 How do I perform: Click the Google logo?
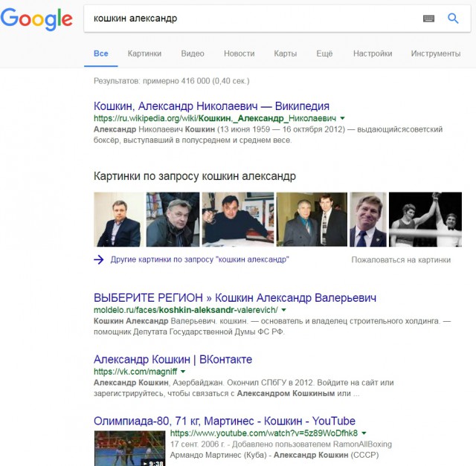(36, 19)
